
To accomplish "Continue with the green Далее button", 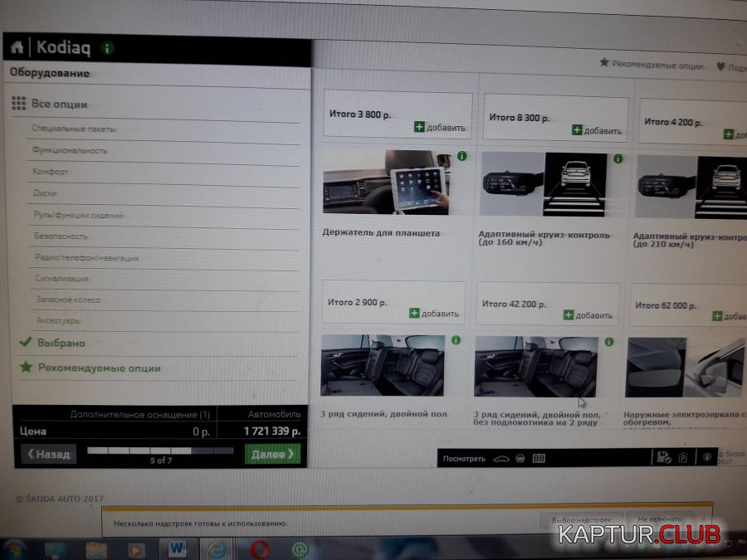I will coord(272,454).
